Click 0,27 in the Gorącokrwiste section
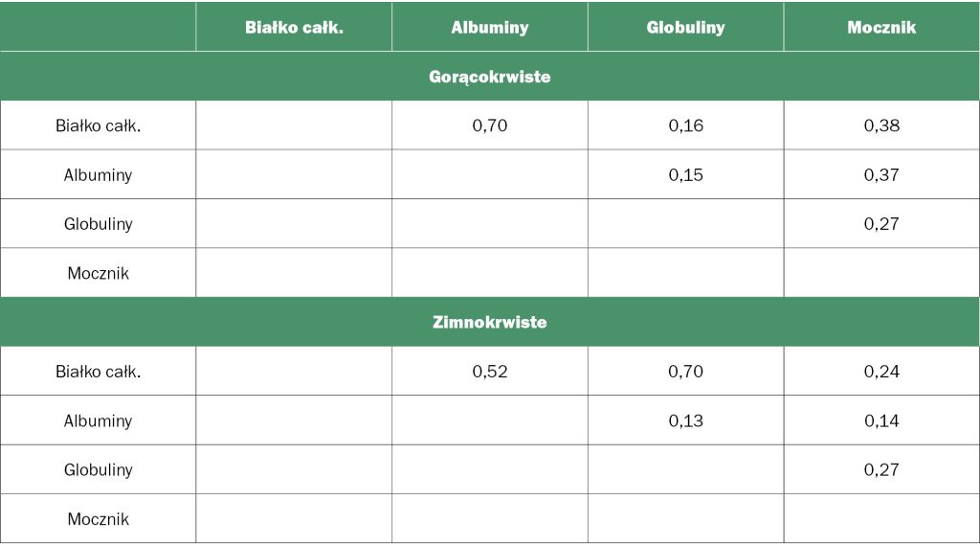Screen dimensions: 980x545 point(881,224)
